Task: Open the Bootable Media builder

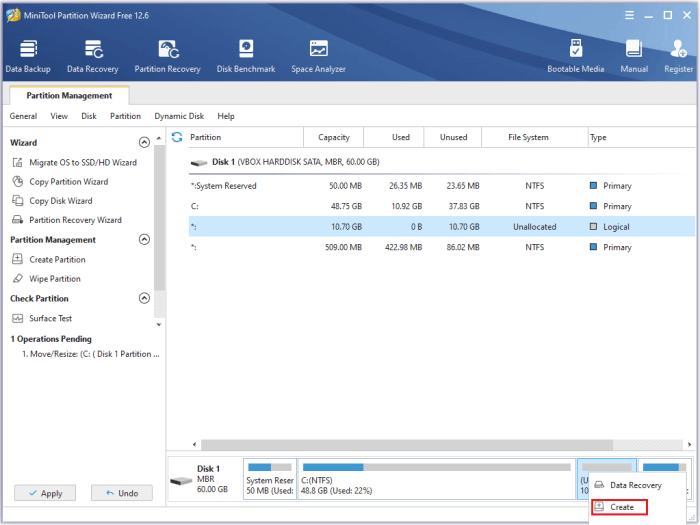Action: pyautogui.click(x=575, y=56)
